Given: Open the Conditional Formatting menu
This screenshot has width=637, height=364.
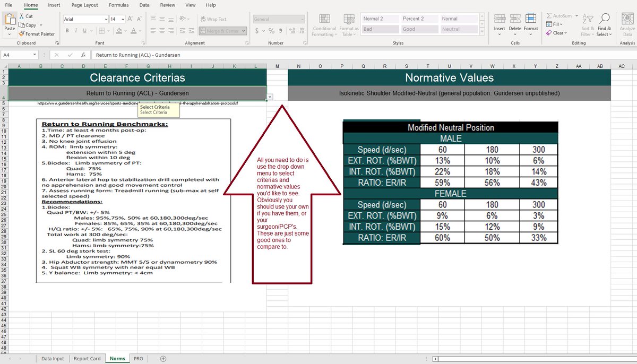Looking at the screenshot, I should pos(324,25).
